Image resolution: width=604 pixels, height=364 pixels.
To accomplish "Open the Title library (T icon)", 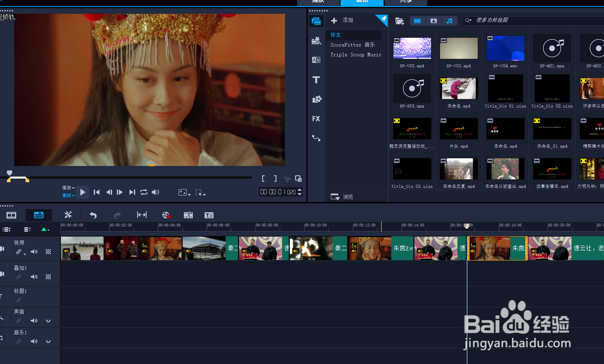I will point(316,80).
